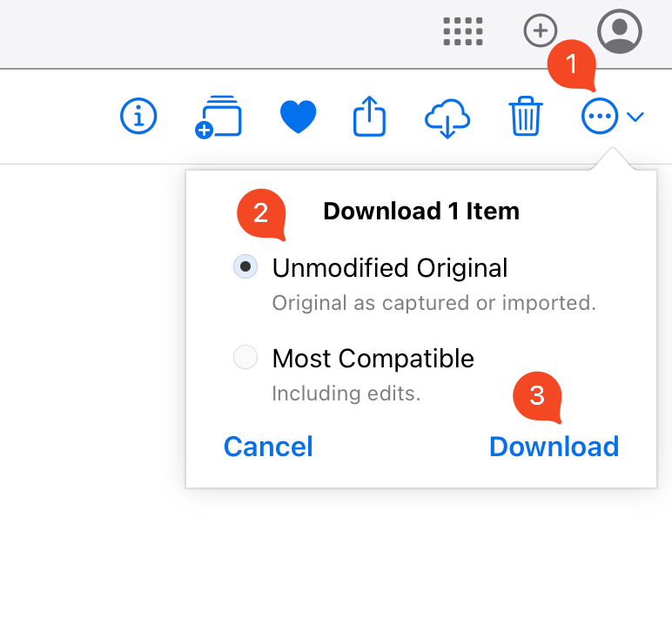Select the Unmodified Original radio button
This screenshot has width=672, height=632.
(x=246, y=267)
